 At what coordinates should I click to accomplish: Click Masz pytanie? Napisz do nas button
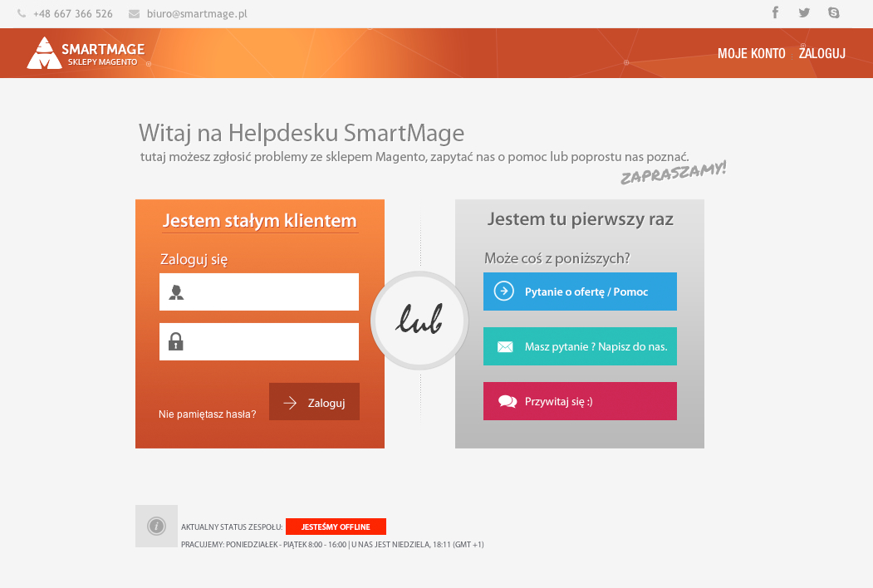tap(580, 346)
